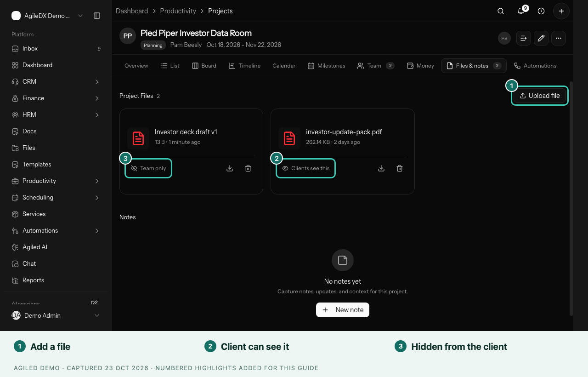
Task: Open notifications bell with 9 badge
Action: tap(521, 11)
